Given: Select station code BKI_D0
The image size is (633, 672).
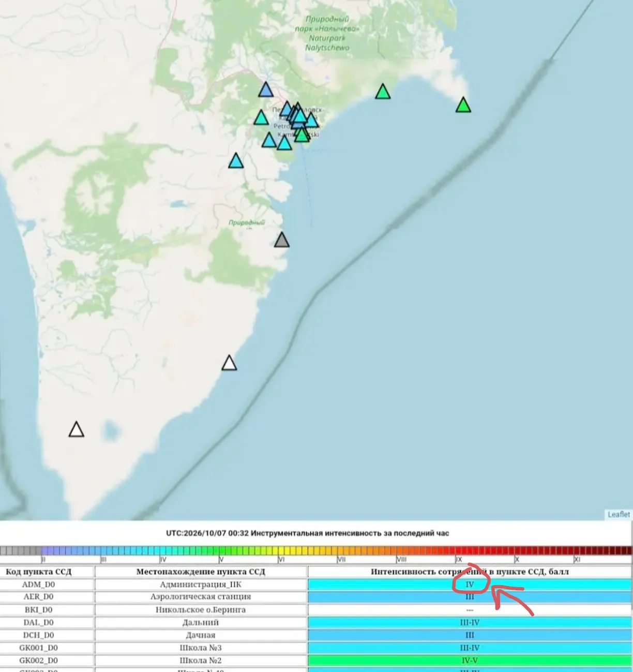Looking at the screenshot, I should 39,610.
